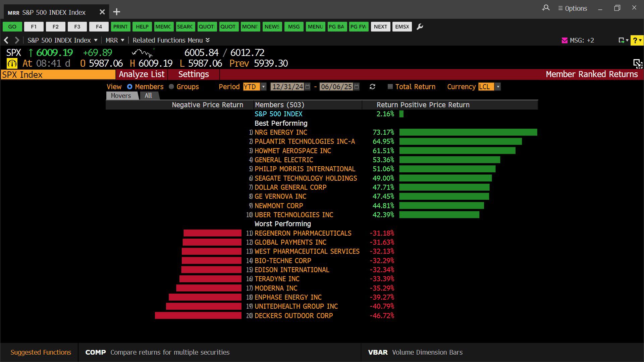Click the search magnifier icon in title bar
This screenshot has height=362, width=644.
(x=546, y=8)
